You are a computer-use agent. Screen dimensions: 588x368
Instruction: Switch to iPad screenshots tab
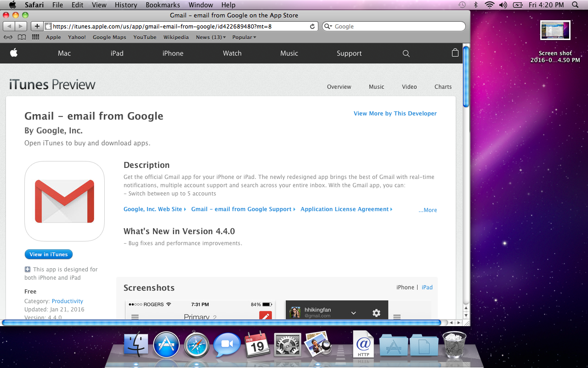427,287
